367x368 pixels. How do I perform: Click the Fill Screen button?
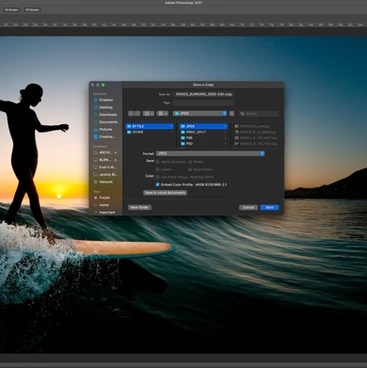(x=32, y=10)
